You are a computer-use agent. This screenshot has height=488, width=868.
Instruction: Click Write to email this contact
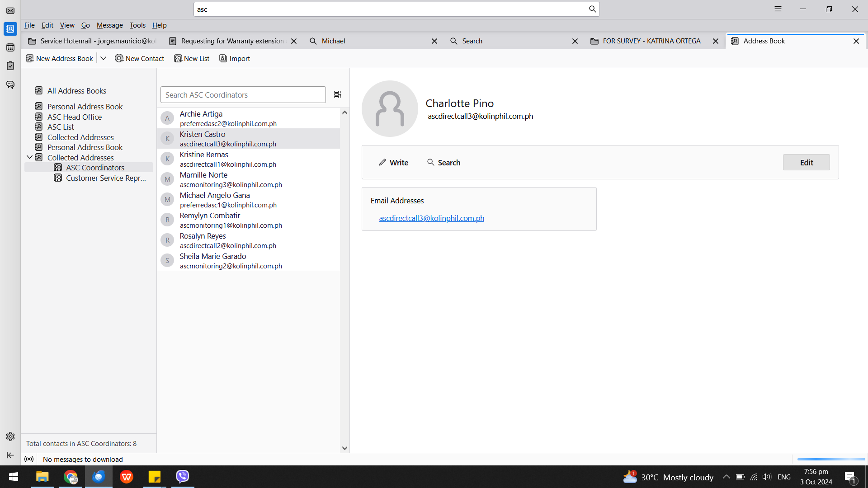[393, 162]
